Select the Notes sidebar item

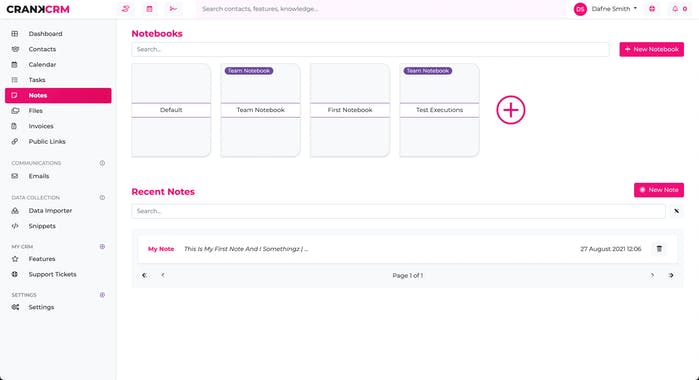pyautogui.click(x=58, y=95)
